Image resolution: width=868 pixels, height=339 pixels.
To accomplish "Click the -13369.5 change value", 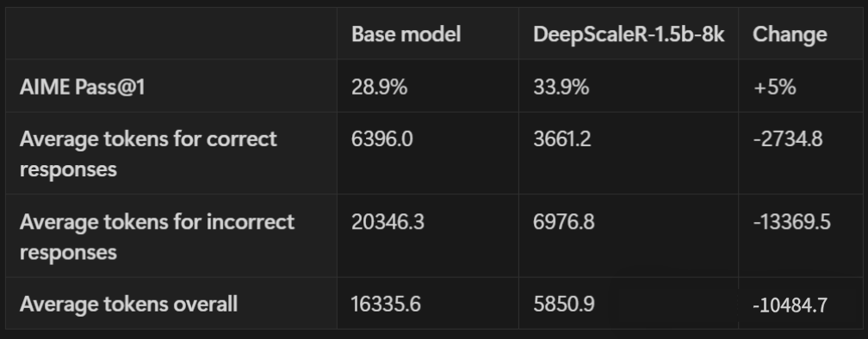I will click(x=791, y=222).
